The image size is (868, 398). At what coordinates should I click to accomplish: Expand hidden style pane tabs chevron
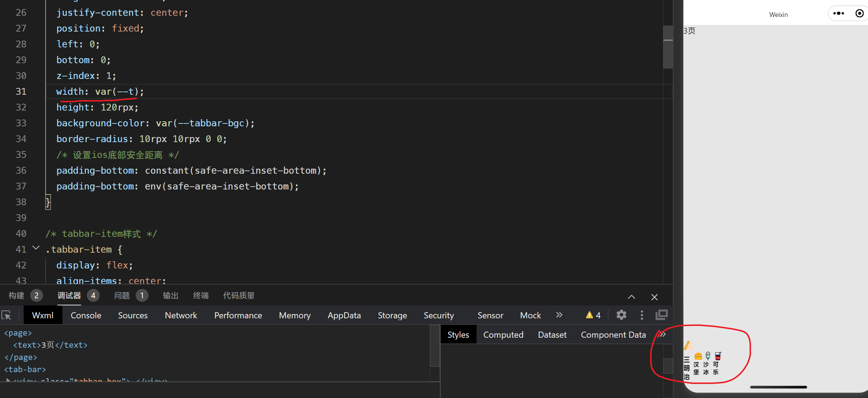662,334
